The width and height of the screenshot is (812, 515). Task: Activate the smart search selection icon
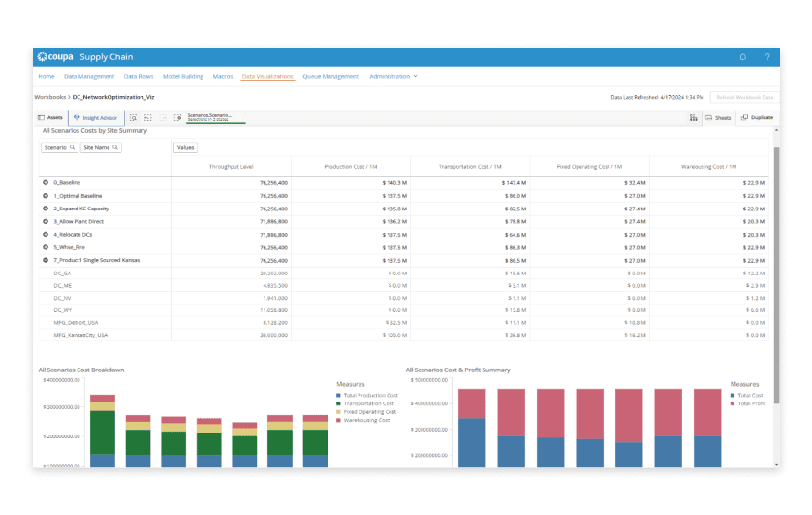[133, 118]
